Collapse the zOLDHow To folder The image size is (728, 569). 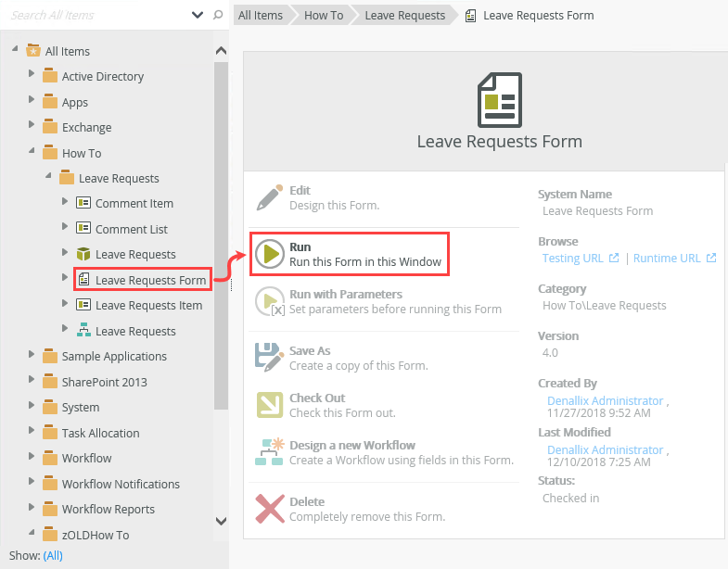(x=32, y=532)
